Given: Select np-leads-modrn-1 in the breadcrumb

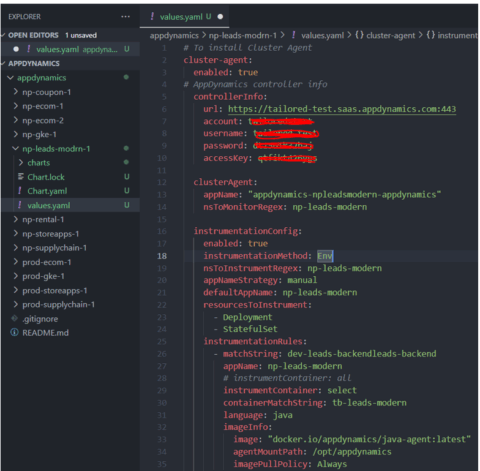Looking at the screenshot, I should [x=243, y=35].
